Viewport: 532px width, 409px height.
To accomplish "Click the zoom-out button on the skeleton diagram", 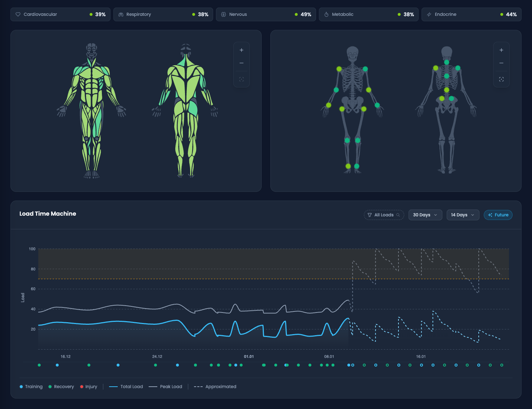I will tap(501, 63).
